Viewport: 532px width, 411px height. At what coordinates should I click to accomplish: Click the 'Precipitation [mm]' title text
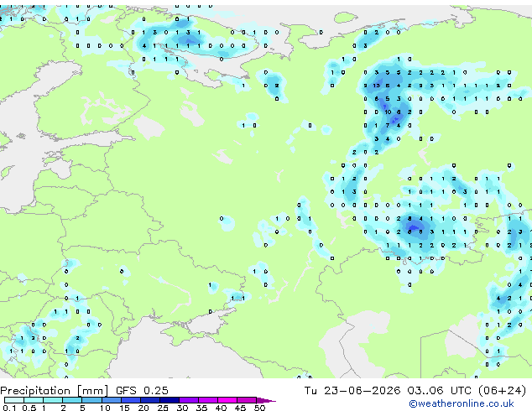coord(55,391)
